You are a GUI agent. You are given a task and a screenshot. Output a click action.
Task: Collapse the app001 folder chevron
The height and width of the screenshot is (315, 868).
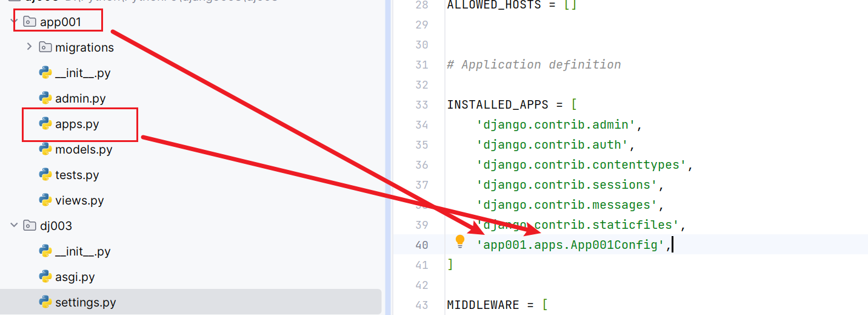14,22
